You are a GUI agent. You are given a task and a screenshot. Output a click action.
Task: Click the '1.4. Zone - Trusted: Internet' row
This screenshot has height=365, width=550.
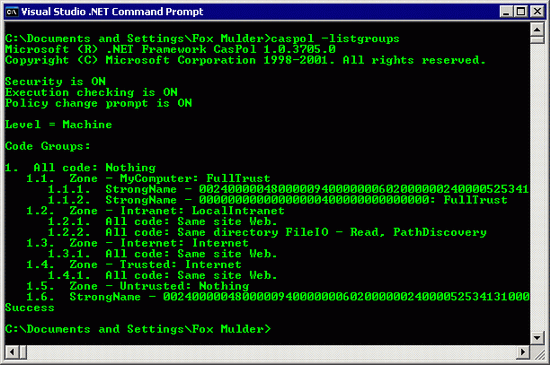[x=134, y=264]
